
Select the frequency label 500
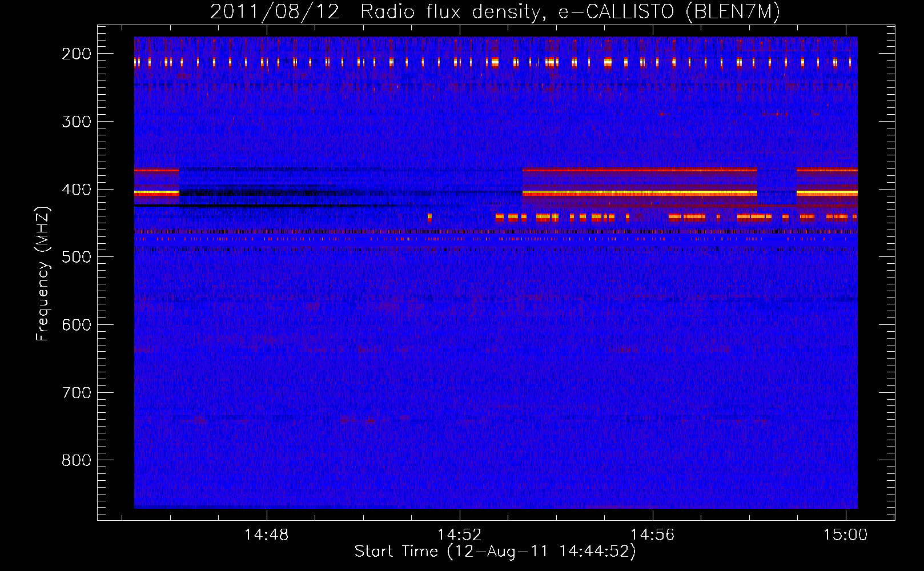tap(77, 257)
